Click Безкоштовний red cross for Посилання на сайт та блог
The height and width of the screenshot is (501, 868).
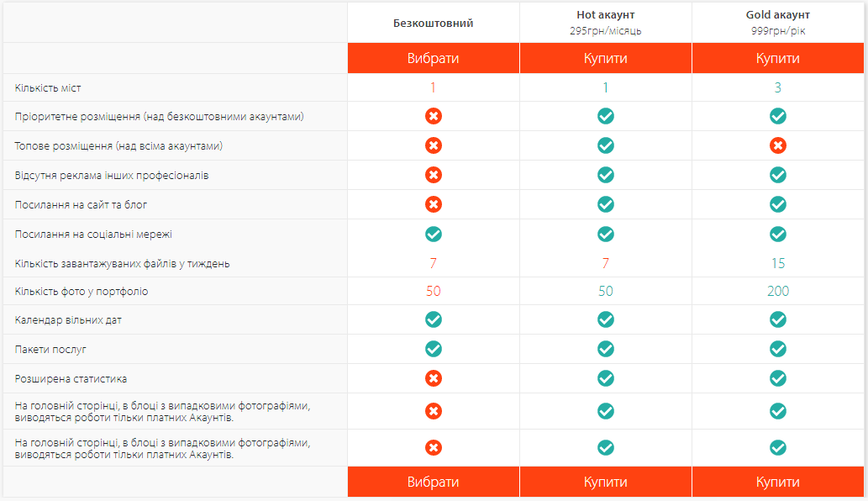point(434,204)
